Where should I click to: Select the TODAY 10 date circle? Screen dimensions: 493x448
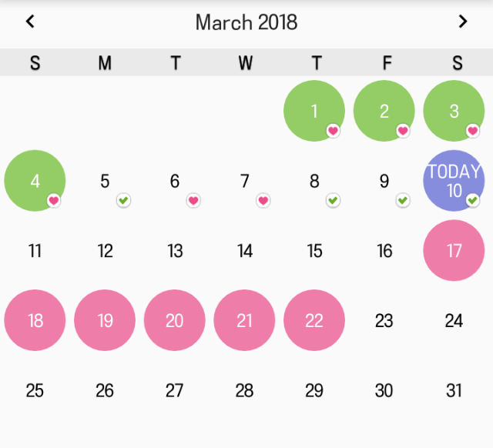tap(454, 180)
